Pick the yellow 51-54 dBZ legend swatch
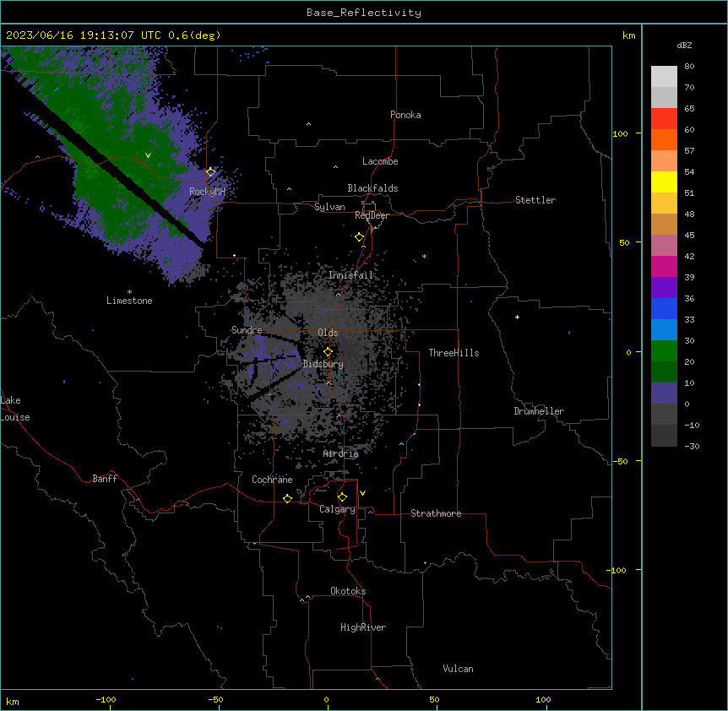728x711 pixels. point(664,182)
